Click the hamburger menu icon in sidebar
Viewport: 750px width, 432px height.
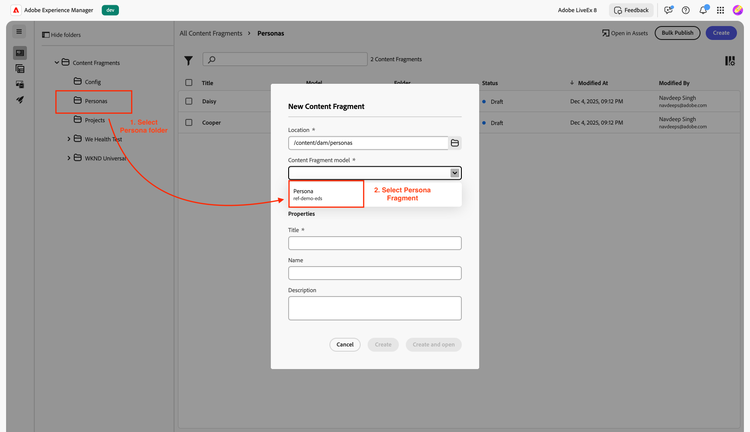click(19, 32)
